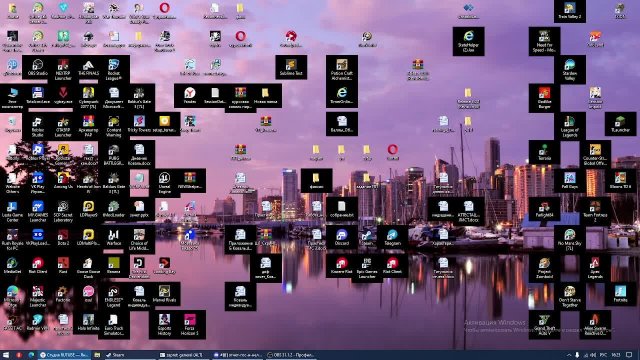Image resolution: width=640 pixels, height=360 pixels.
Task: Click the Need for Speed icon
Action: (x=544, y=41)
